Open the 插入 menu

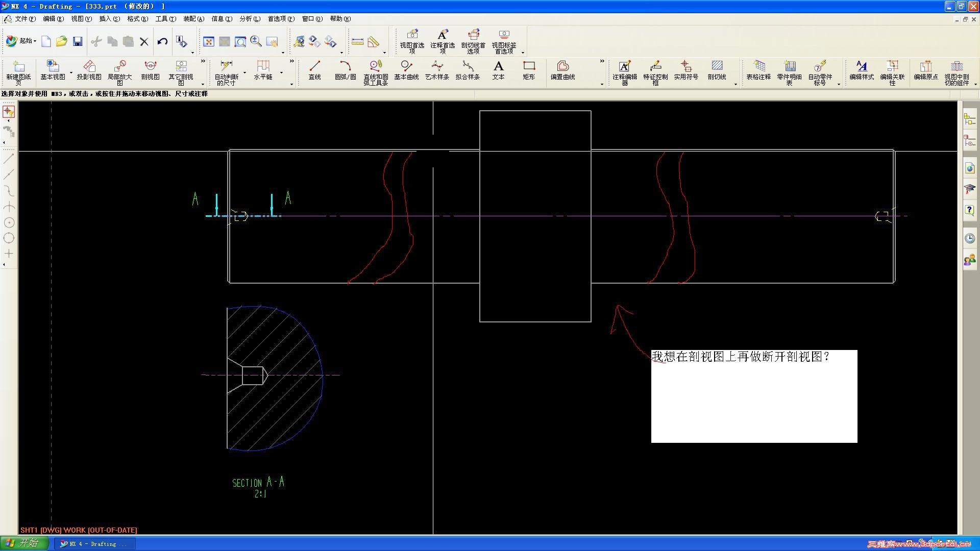coord(109,19)
